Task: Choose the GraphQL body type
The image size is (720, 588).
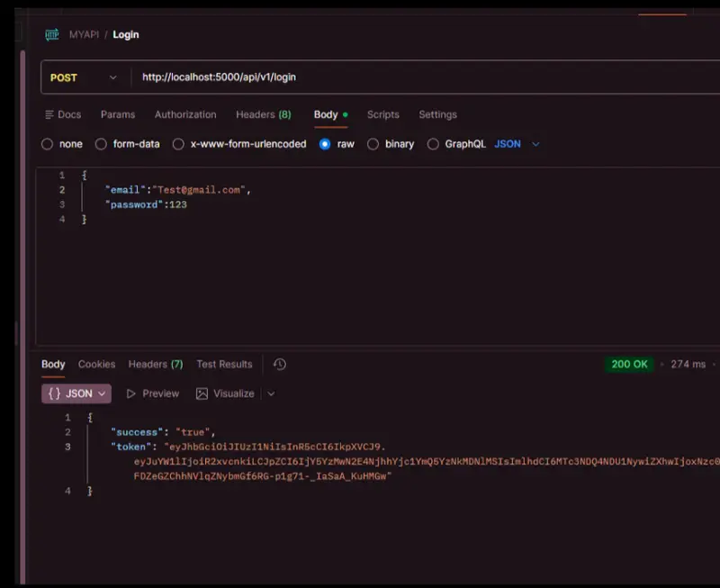Action: (433, 144)
